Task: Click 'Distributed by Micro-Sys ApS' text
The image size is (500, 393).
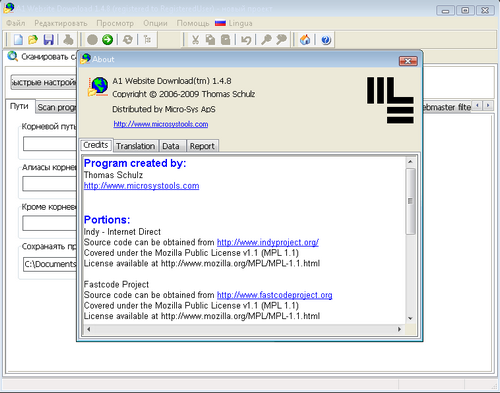Action: click(164, 109)
